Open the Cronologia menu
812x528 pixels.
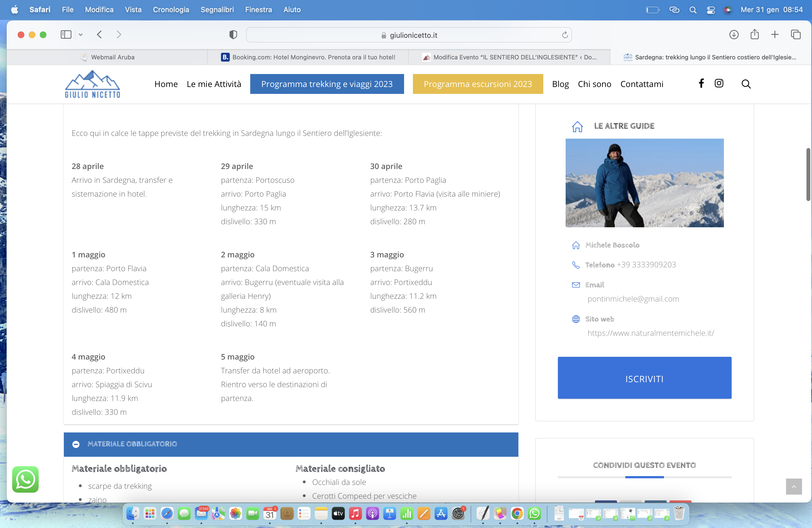click(171, 10)
